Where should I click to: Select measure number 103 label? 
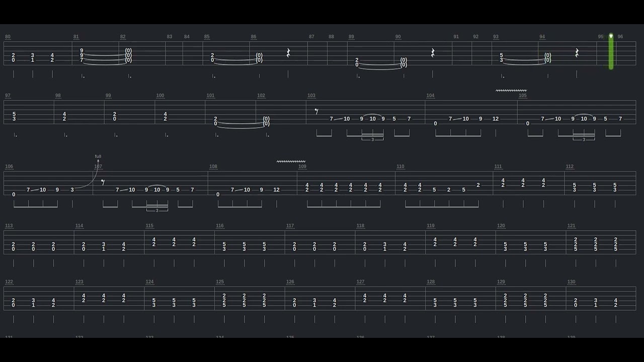click(x=311, y=96)
